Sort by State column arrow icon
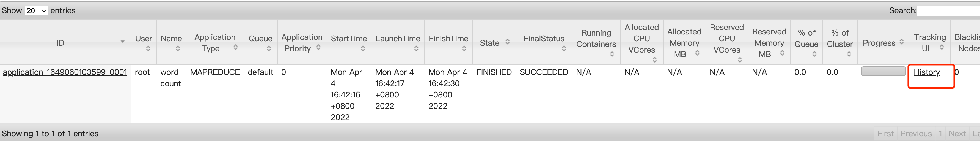Viewport: 980px width, 141px height. click(x=508, y=42)
